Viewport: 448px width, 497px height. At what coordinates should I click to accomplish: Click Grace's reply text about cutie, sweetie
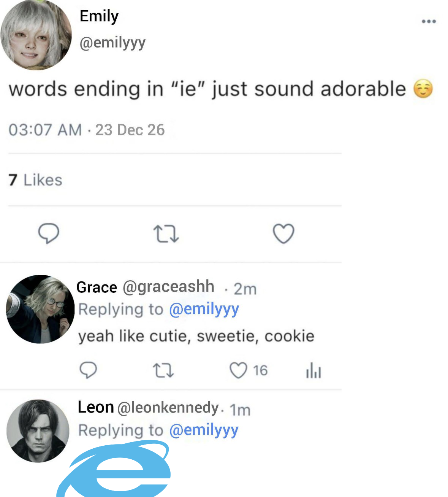[196, 336]
